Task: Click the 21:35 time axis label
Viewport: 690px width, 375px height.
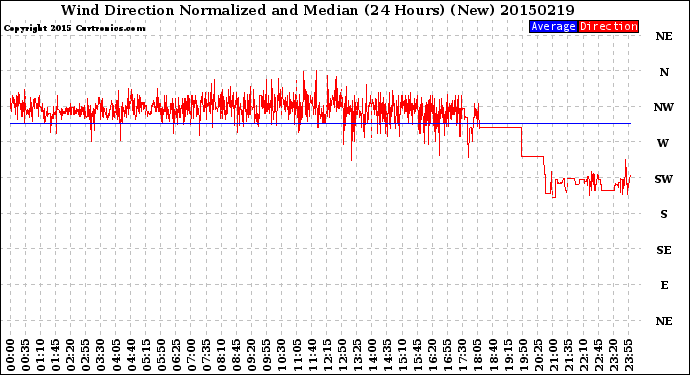Action: [568, 355]
